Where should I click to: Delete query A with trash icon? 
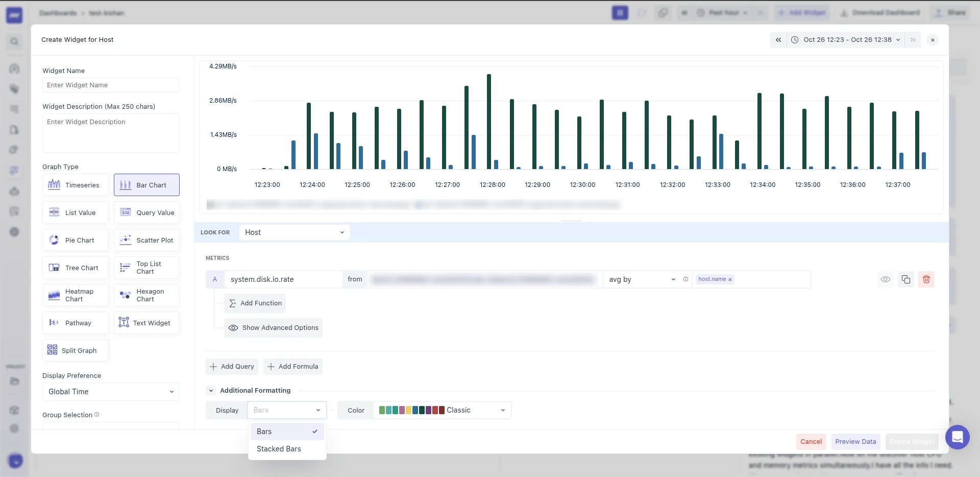(926, 279)
